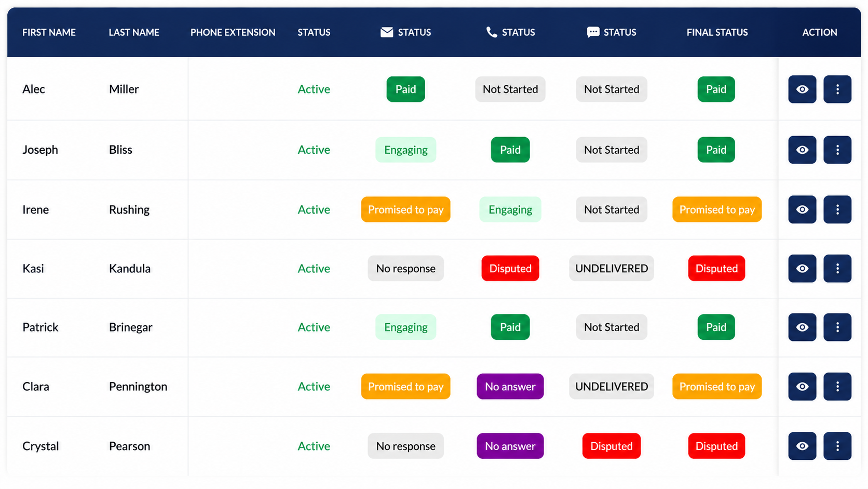Click Promised to pay email badge for Irene
The image size is (868, 489).
405,209
